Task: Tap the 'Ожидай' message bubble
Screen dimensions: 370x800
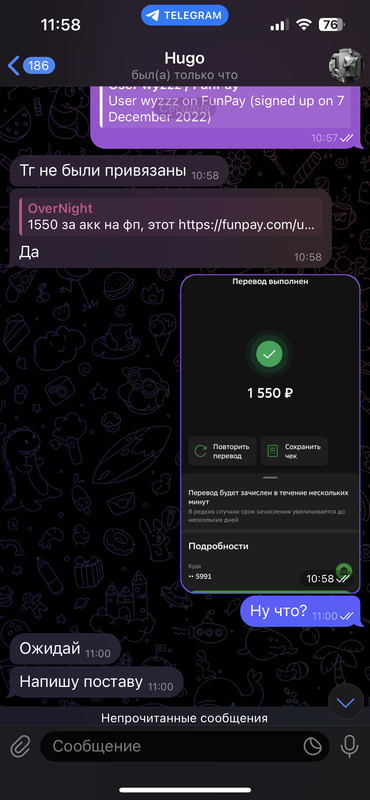Action: click(x=65, y=649)
